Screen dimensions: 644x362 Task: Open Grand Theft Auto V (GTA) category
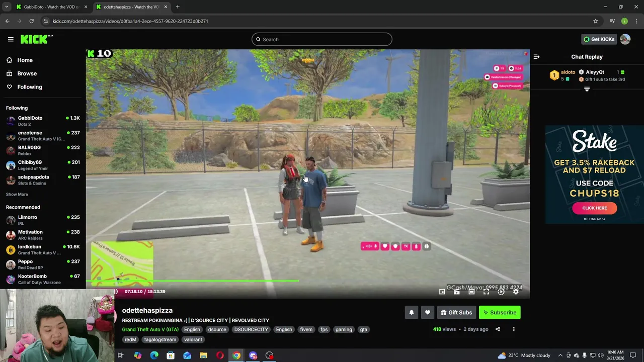tap(150, 329)
